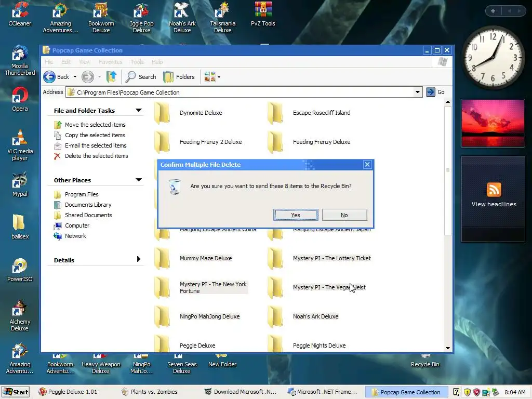Click the Forward arrow icon
Viewport: 532px width, 399px height.
point(88,77)
